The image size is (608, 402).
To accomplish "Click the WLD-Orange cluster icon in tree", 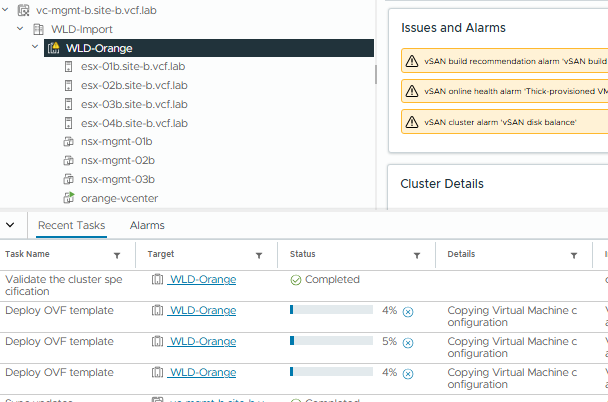I will tap(53, 48).
